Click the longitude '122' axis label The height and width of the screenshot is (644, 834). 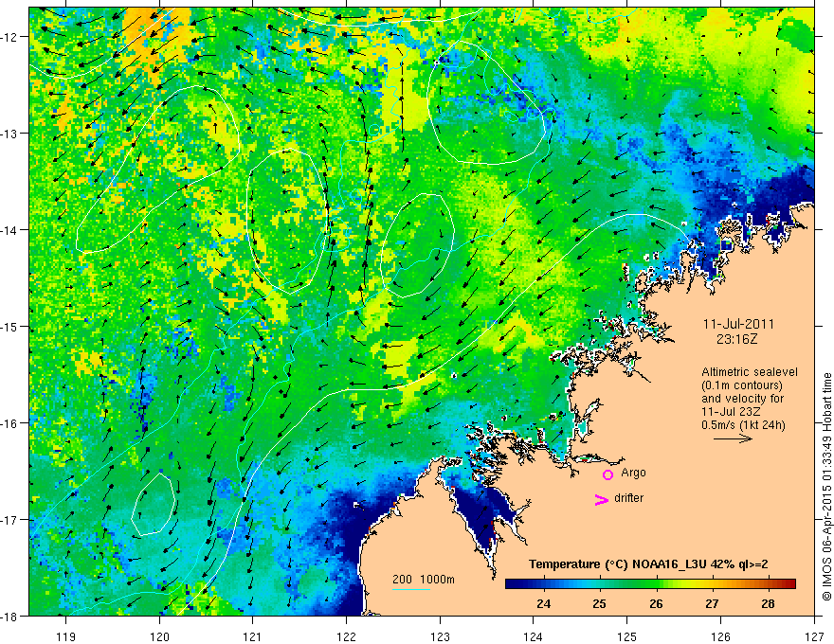click(x=346, y=636)
